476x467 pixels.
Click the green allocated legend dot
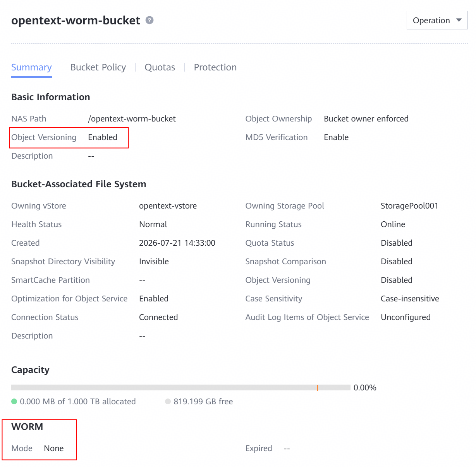[14, 402]
